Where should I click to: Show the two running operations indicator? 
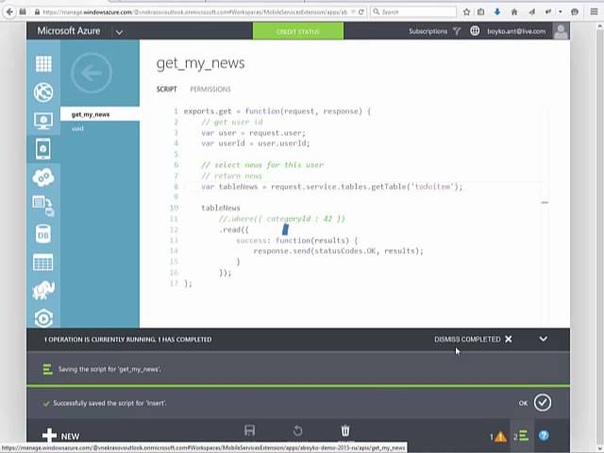pos(521,436)
